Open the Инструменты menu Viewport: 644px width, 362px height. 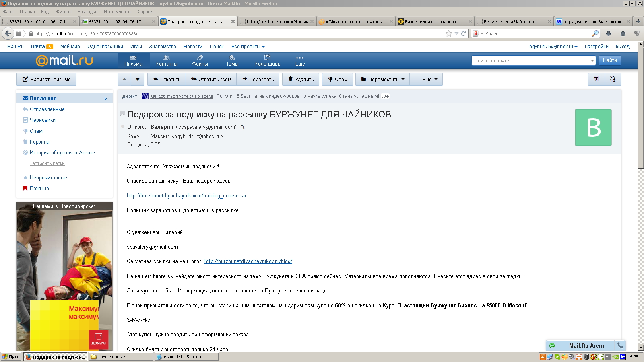118,12
